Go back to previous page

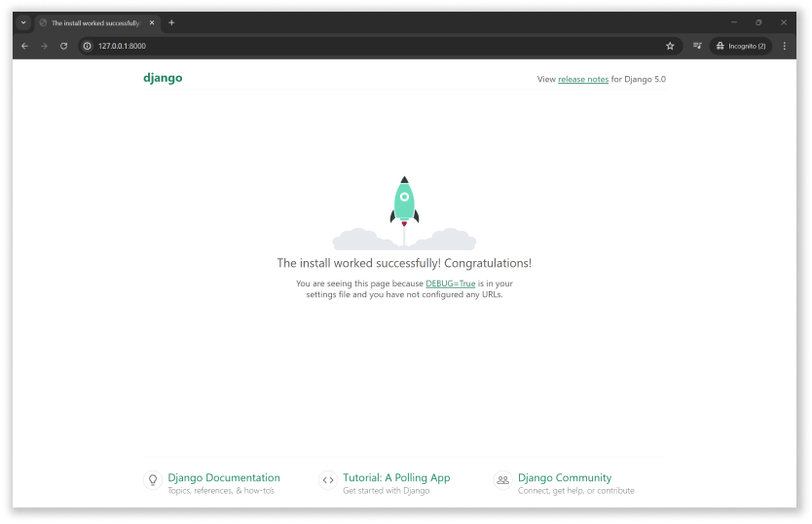[25, 46]
